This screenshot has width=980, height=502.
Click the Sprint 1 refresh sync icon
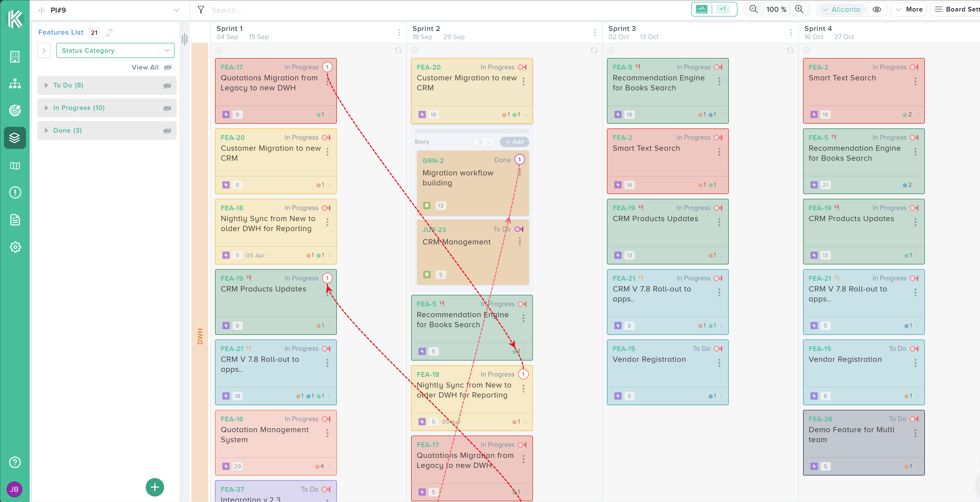[398, 50]
